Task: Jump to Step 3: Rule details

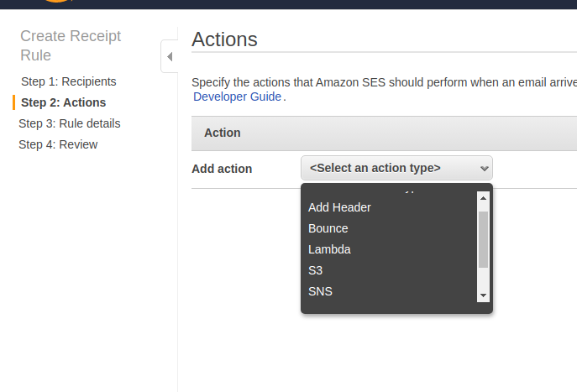Action: pyautogui.click(x=70, y=123)
